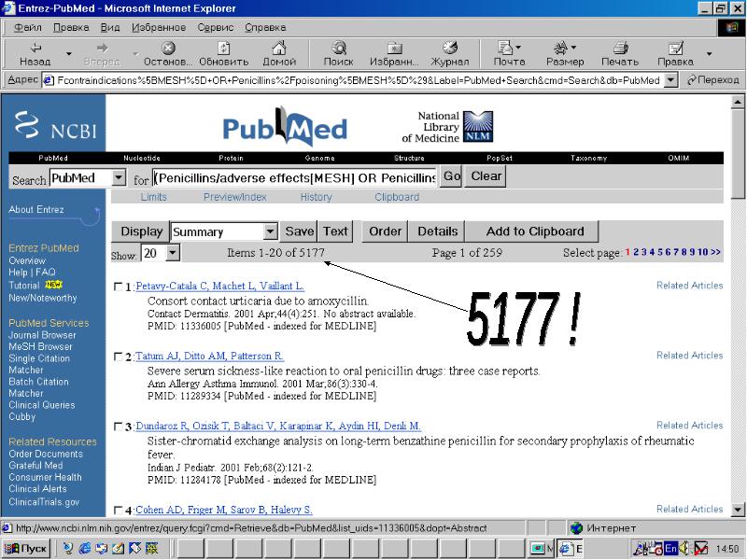Viewport: 747px width, 560px height.
Task: Open the Clipboard tab
Action: point(397,197)
